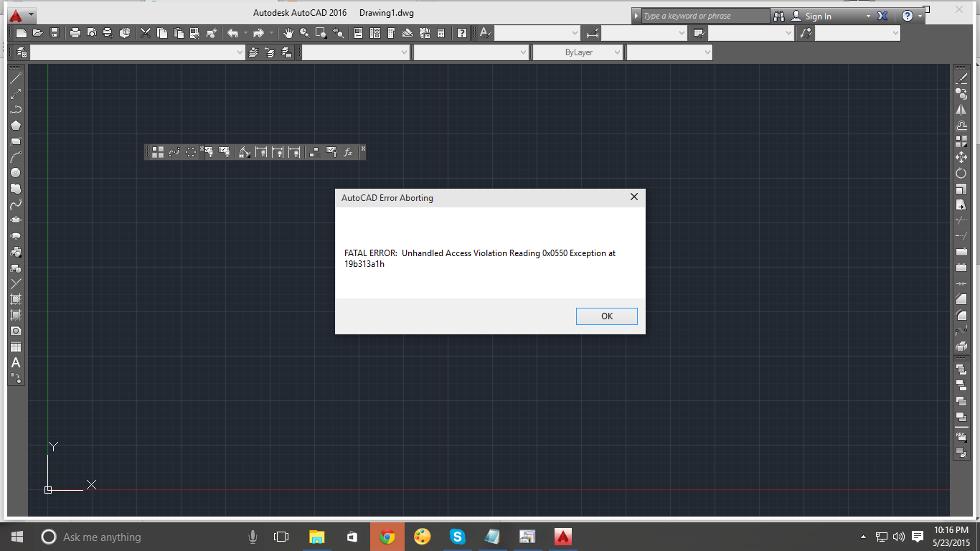Open the Action Center notifications
This screenshot has height=551, width=980.
tap(917, 537)
